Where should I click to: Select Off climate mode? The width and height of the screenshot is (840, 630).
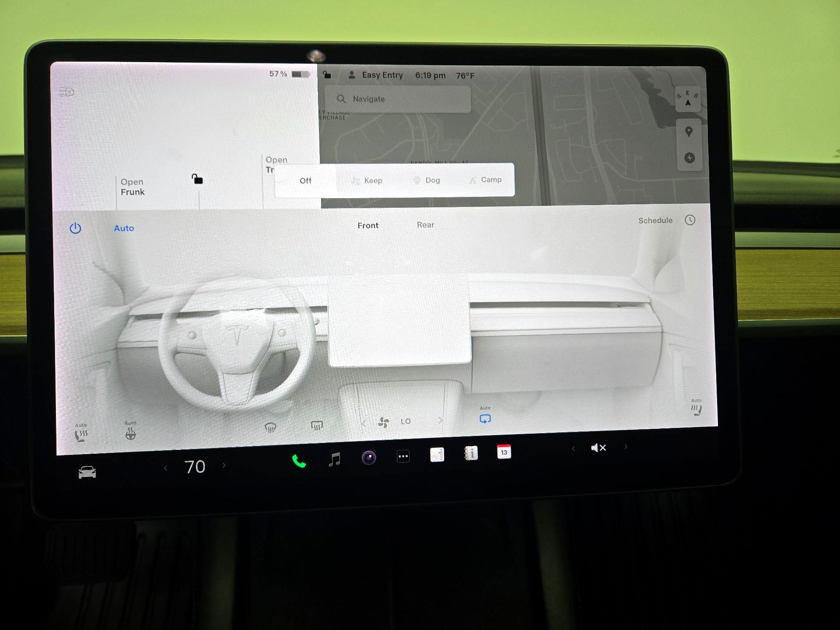(305, 181)
